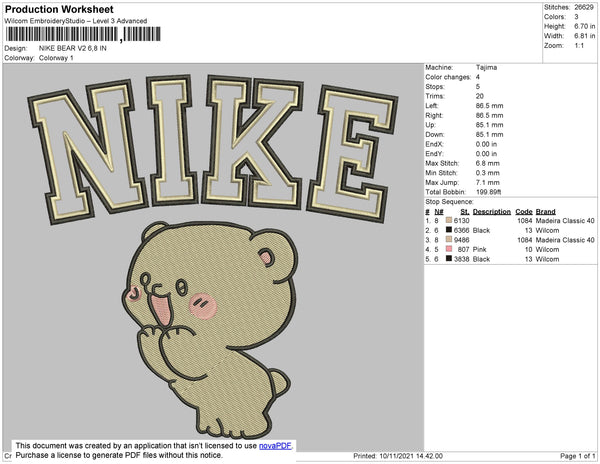Click the Stops value 5
Image resolution: width=600 pixels, height=464 pixels.
pos(478,86)
